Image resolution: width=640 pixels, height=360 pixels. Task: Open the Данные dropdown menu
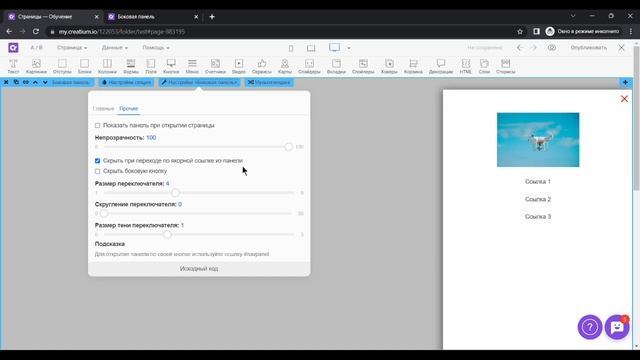114,48
